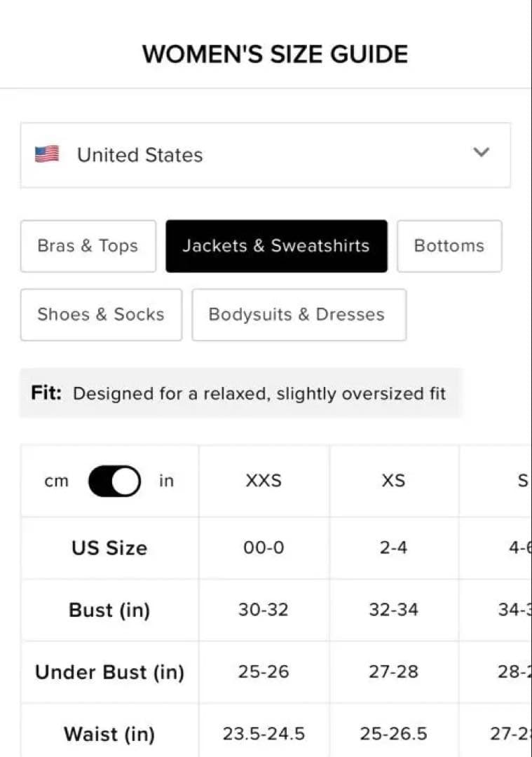Toggle the cm/in unit switch

[114, 482]
